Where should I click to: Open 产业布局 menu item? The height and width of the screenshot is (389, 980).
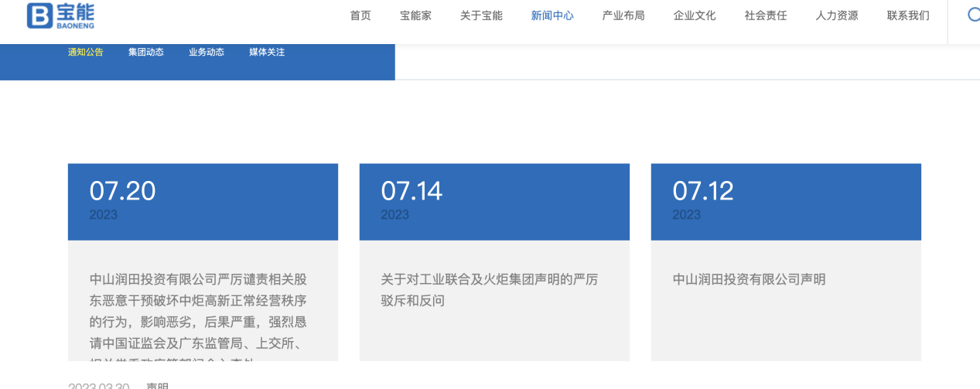pos(623,15)
